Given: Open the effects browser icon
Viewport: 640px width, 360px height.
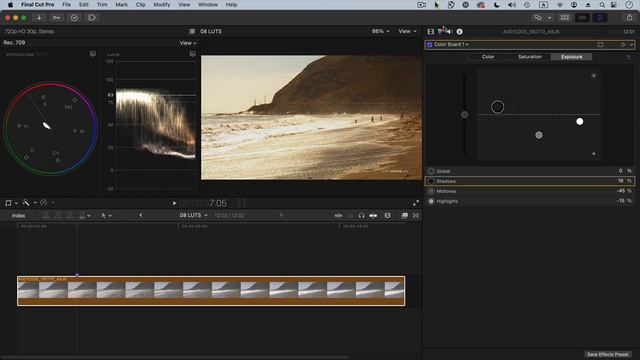Looking at the screenshot, I should (x=404, y=216).
